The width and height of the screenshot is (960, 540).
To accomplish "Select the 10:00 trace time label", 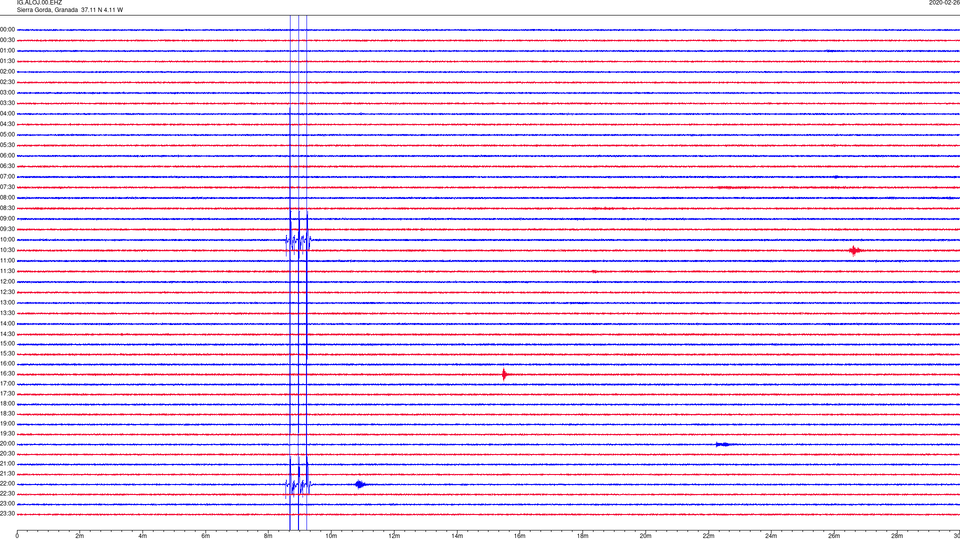I will (x=7, y=240).
